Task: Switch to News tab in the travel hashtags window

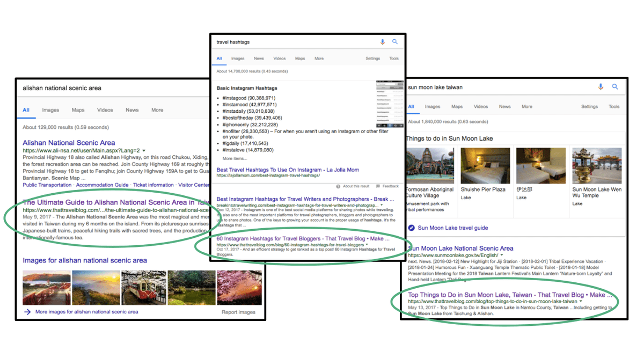Action: 259,59
